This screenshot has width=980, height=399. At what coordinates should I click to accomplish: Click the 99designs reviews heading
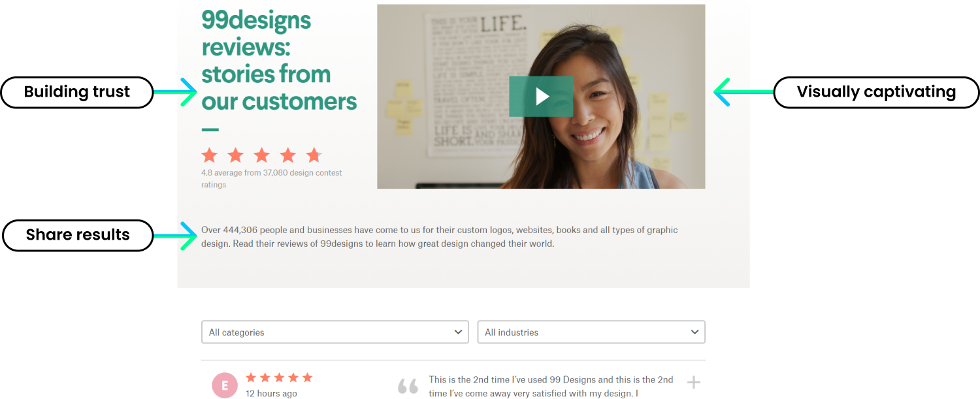(279, 60)
